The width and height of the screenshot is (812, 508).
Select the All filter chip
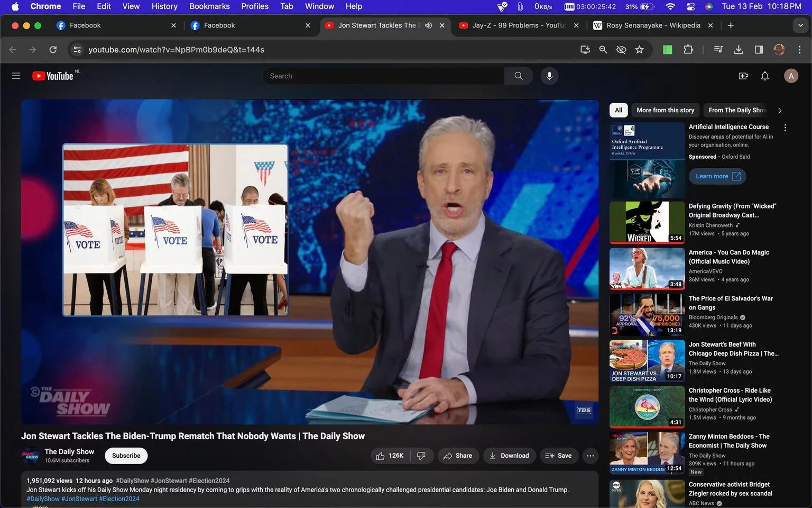pos(619,110)
